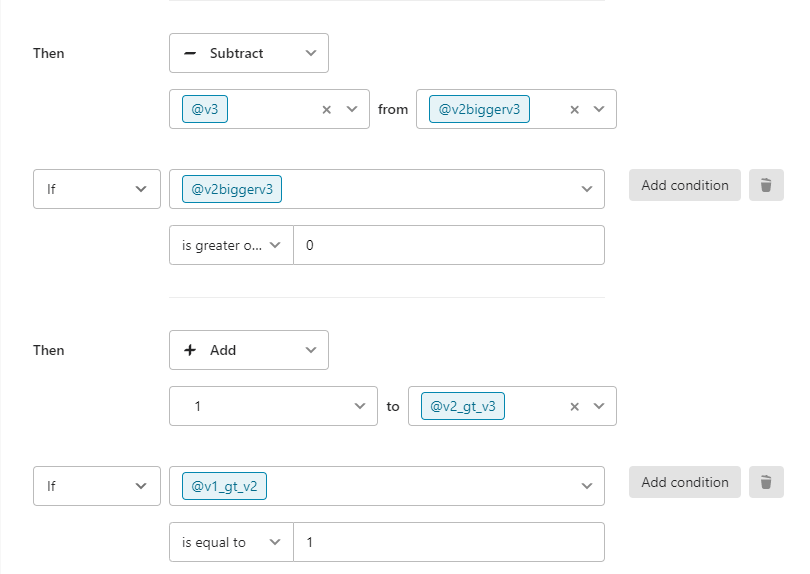Click the value field containing 1 after 'is equal to'
The image size is (810, 574).
pos(449,542)
